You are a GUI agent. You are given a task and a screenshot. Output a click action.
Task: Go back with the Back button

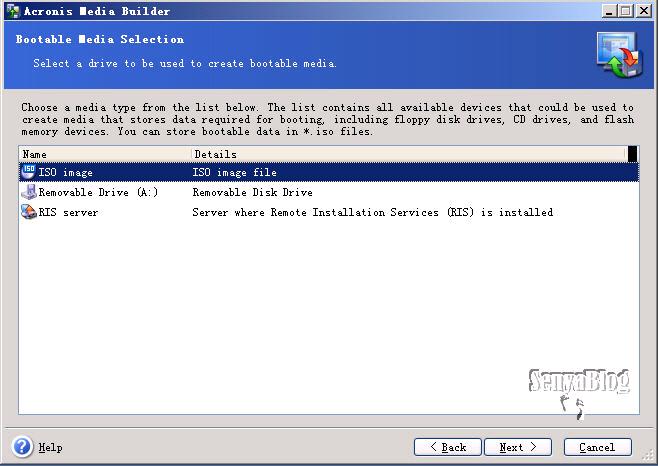click(x=447, y=447)
